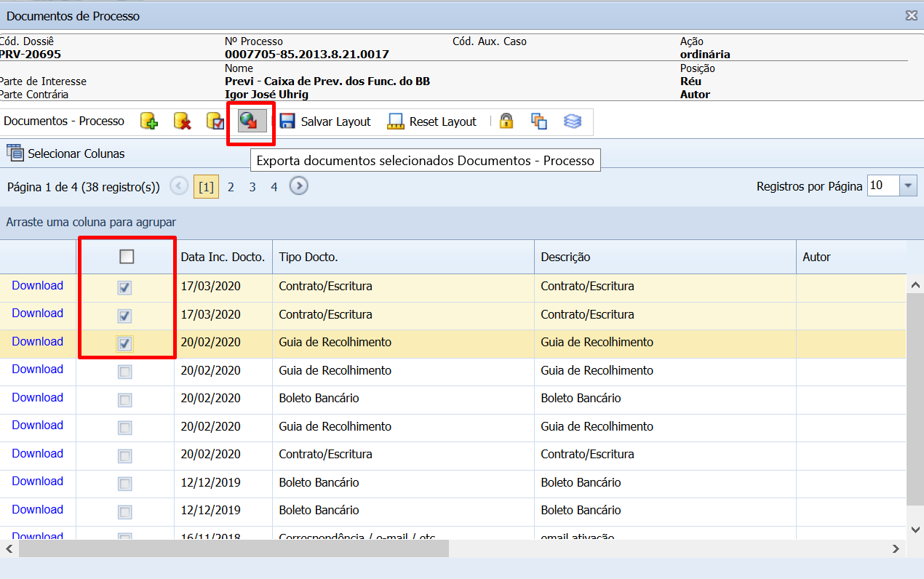Jump to page 3 of the records
This screenshot has width=924, height=579.
[252, 187]
